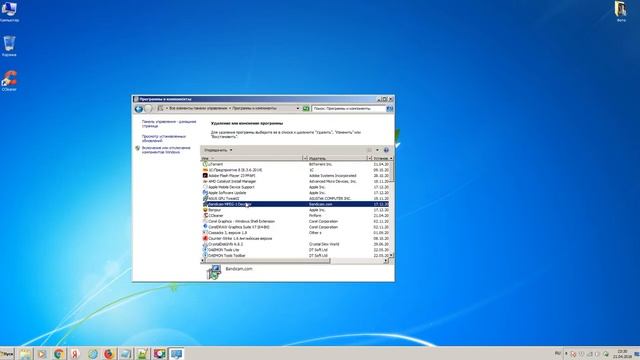This screenshot has width=640, height=360.
Task: Click the vertical scrollbar of the program list
Action: 392,171
